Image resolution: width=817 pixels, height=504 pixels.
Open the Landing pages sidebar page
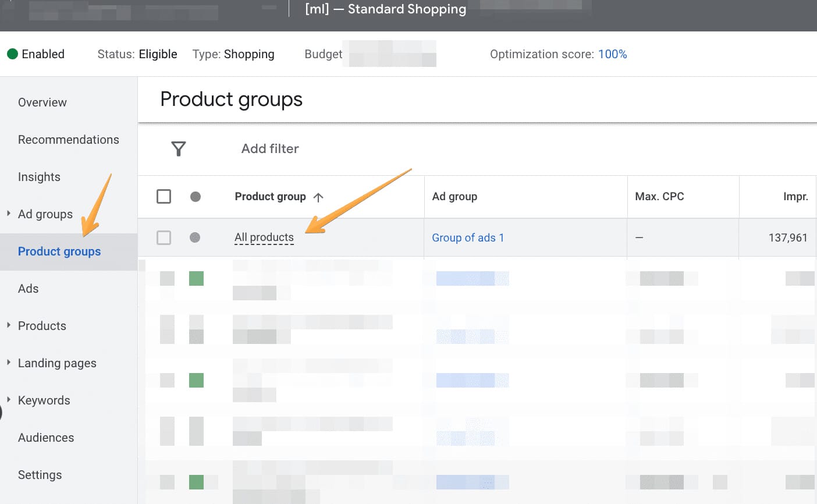[57, 363]
